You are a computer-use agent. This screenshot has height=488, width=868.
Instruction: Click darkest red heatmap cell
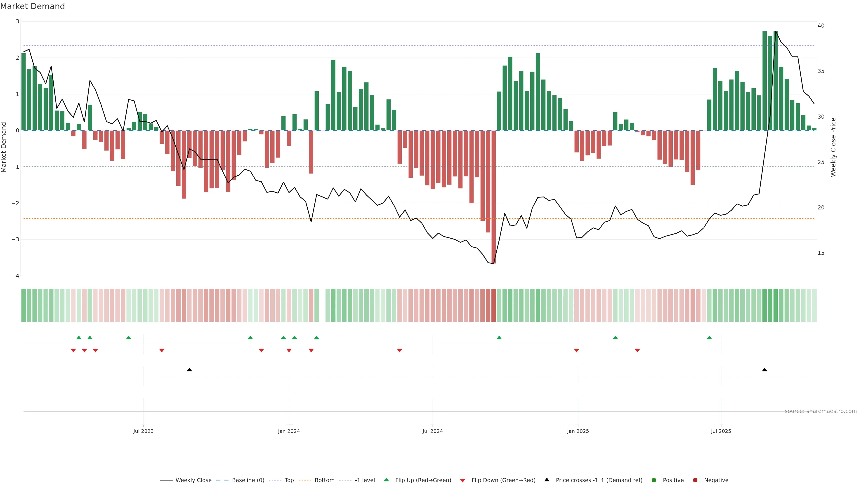pyautogui.click(x=494, y=305)
